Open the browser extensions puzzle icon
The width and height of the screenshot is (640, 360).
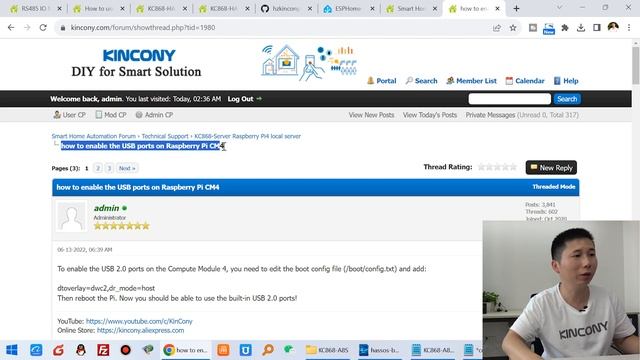(565, 27)
